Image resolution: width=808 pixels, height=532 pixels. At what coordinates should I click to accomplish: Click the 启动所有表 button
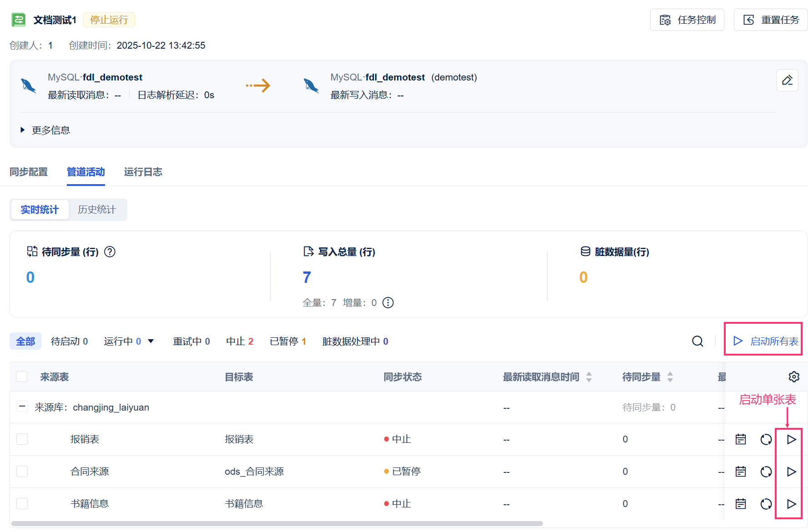click(765, 341)
